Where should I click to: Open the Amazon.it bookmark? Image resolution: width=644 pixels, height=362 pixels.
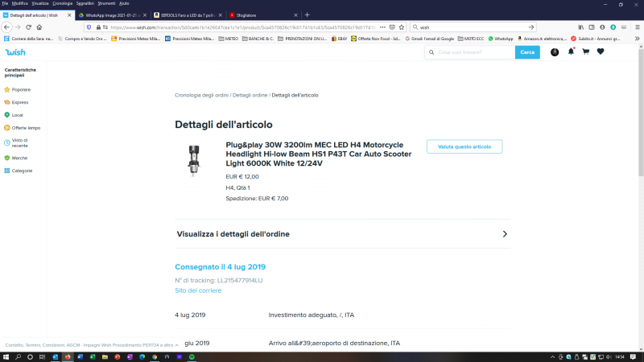(542, 39)
